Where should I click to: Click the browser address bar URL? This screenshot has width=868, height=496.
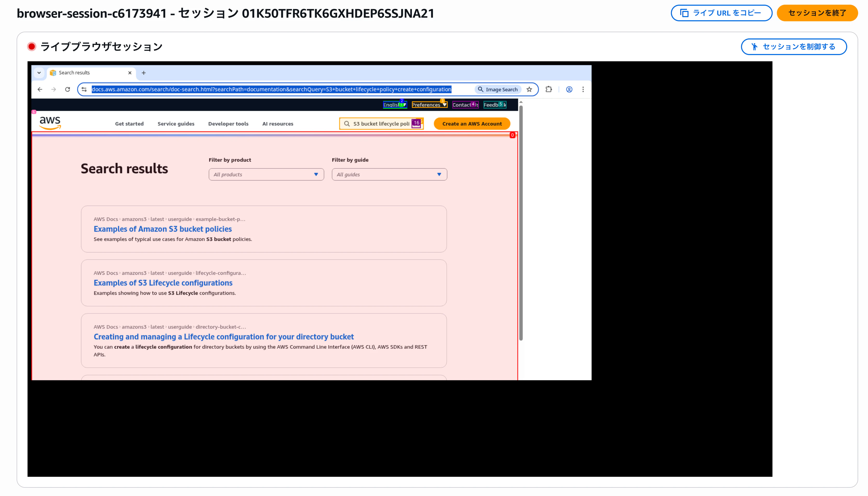click(271, 90)
